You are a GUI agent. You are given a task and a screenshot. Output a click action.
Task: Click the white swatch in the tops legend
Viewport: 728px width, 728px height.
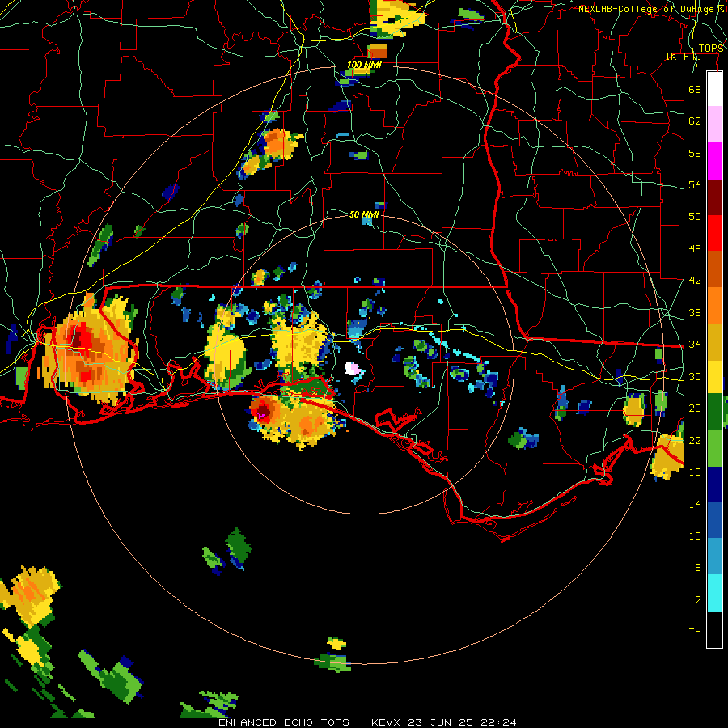tap(714, 89)
